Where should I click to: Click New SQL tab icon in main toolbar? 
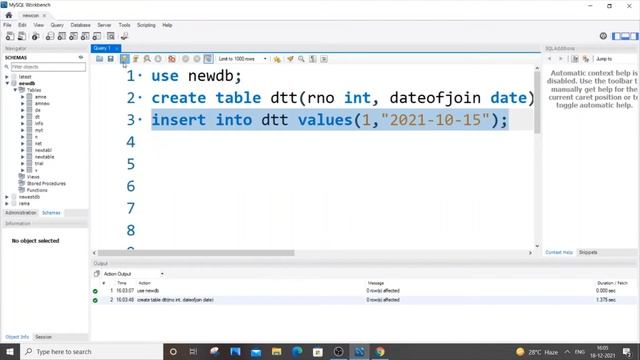10,36
